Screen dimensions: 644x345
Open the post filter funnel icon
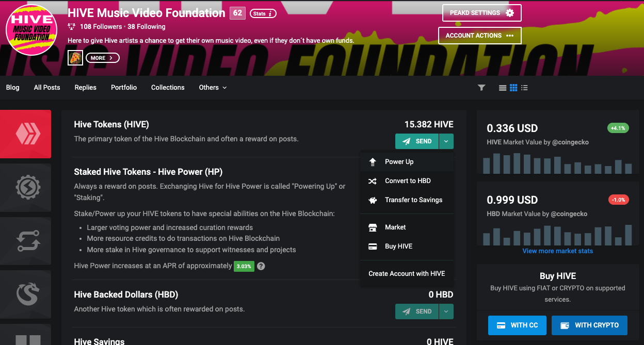point(481,88)
